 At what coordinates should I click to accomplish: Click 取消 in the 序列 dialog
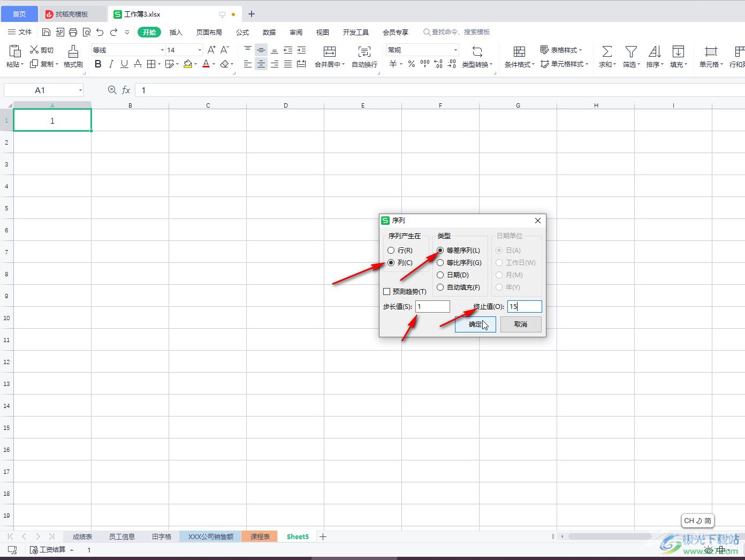tap(521, 324)
